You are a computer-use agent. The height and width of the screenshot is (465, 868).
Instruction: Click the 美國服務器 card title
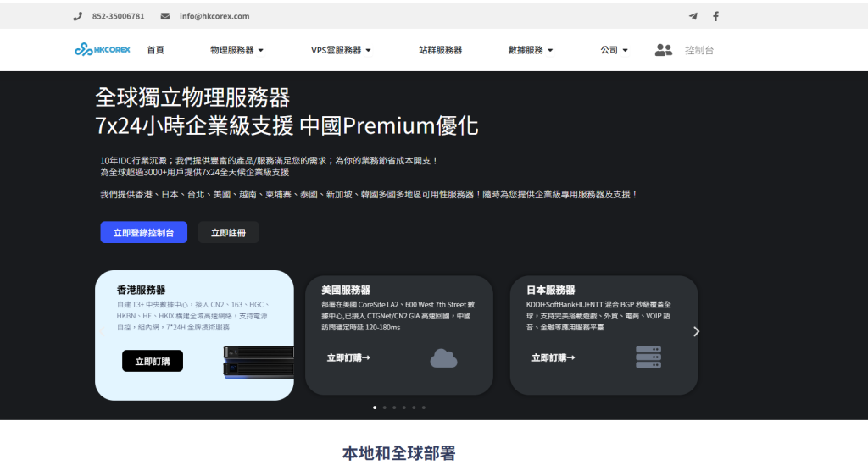pos(346,291)
